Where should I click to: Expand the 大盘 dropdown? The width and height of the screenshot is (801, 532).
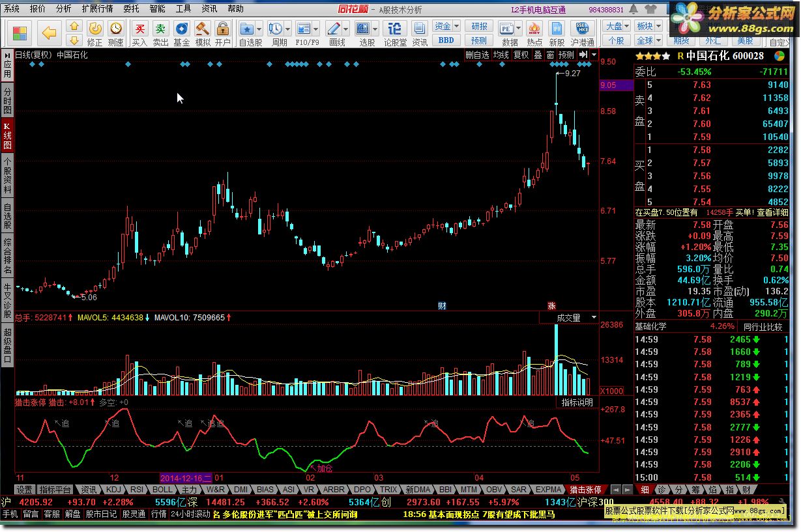(x=627, y=26)
